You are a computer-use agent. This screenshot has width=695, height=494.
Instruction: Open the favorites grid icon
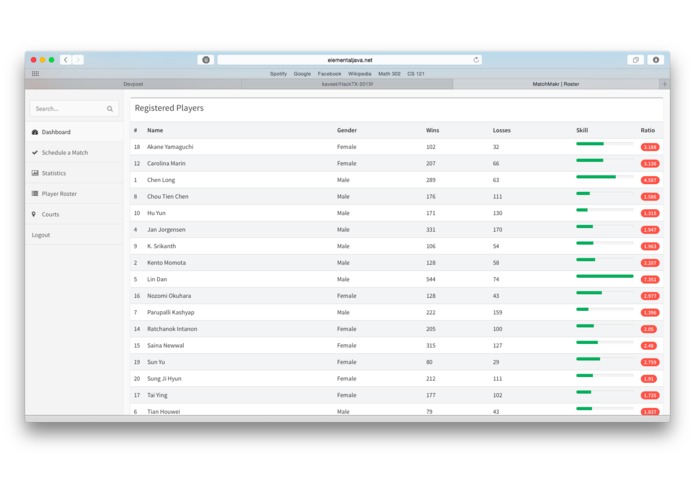click(35, 74)
